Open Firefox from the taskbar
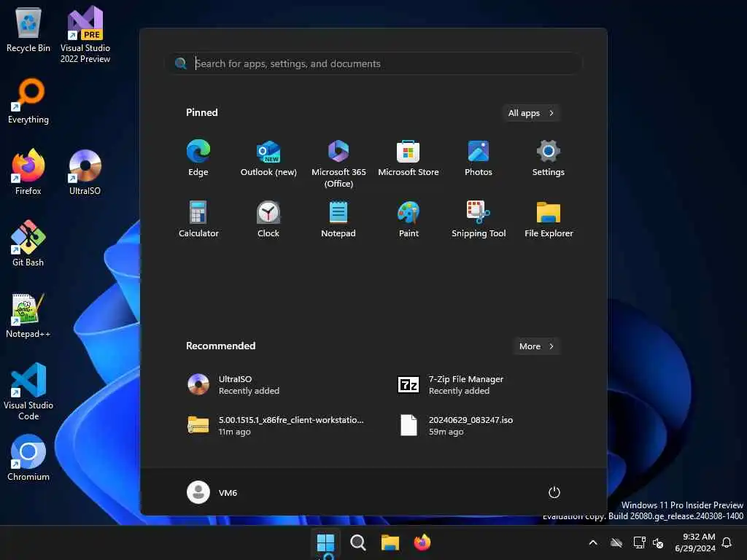This screenshot has width=747, height=560. click(422, 542)
